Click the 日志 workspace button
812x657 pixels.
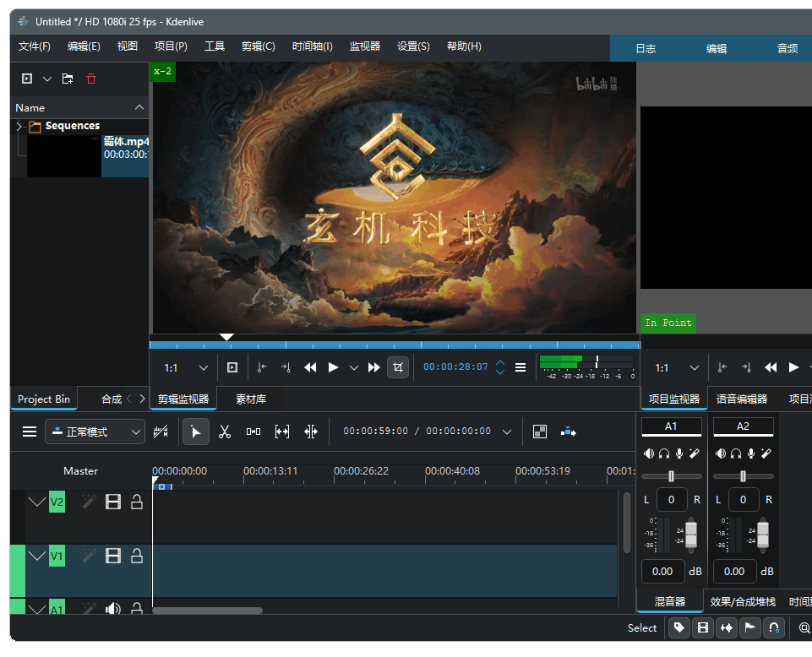tap(646, 48)
